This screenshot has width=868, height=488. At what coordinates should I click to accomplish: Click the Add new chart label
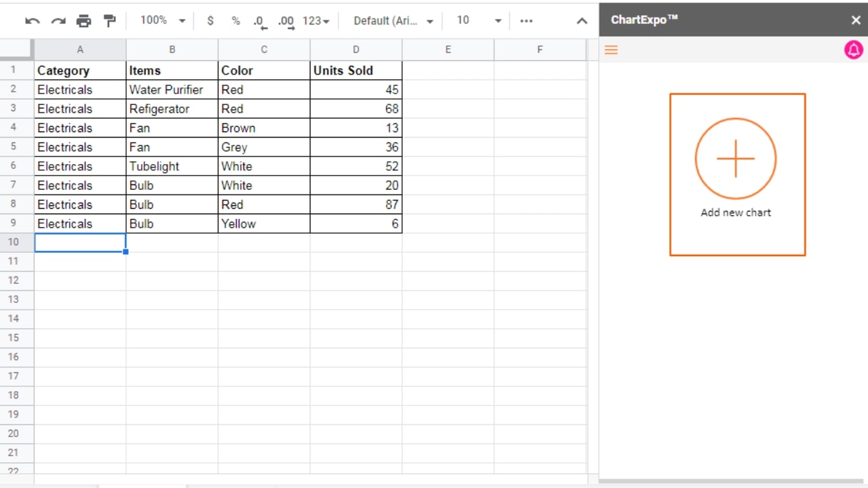click(x=736, y=212)
